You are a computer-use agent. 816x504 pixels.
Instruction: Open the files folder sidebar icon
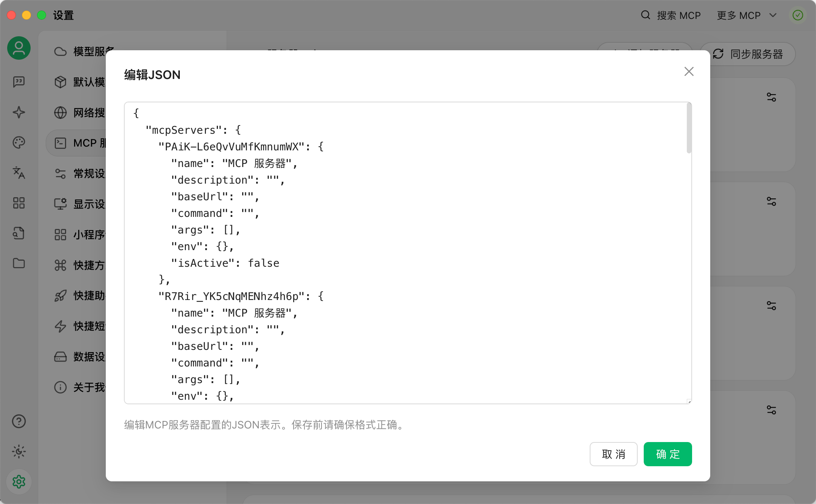pyautogui.click(x=19, y=263)
